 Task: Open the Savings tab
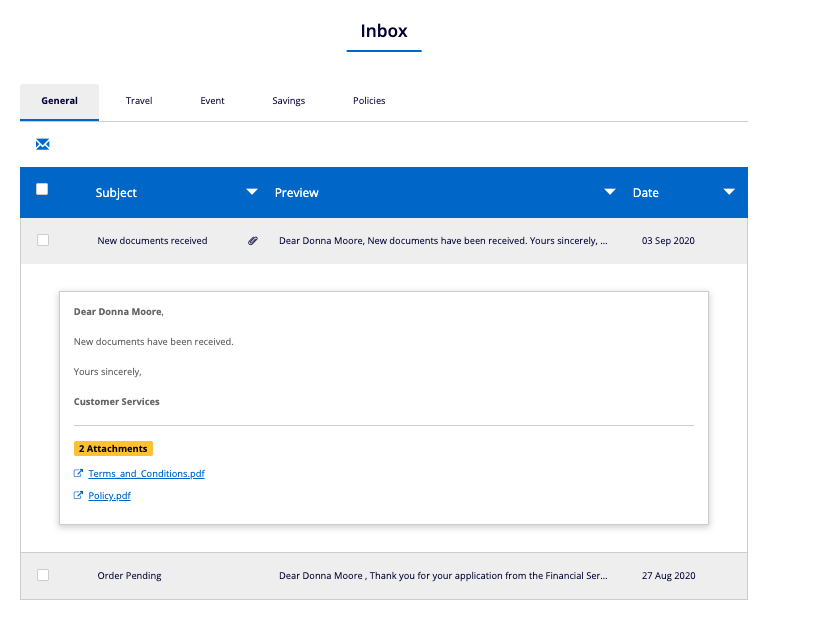coord(288,101)
